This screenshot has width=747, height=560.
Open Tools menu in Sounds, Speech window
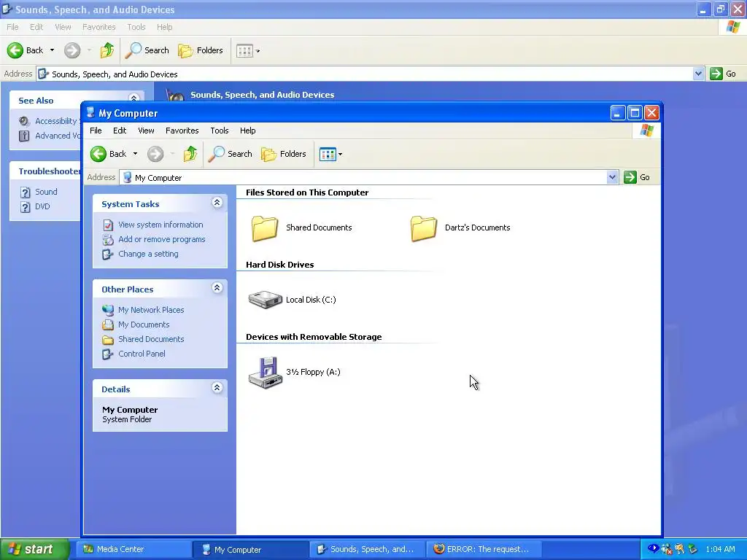tap(136, 27)
